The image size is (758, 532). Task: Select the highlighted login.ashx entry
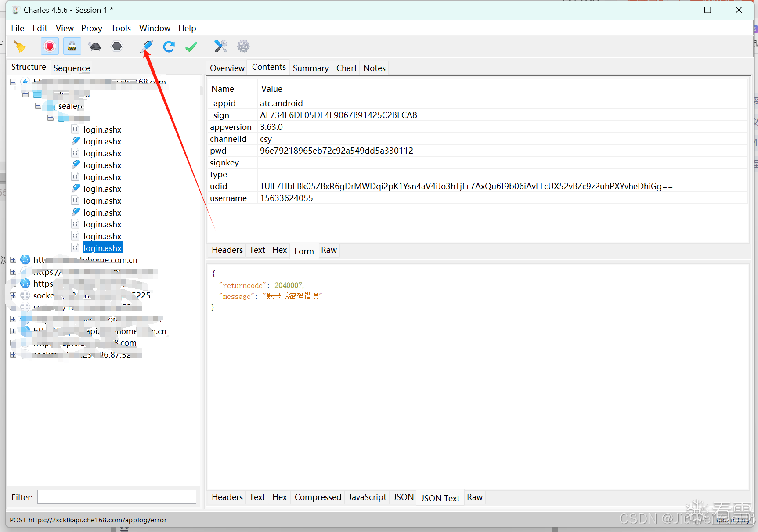pyautogui.click(x=102, y=248)
